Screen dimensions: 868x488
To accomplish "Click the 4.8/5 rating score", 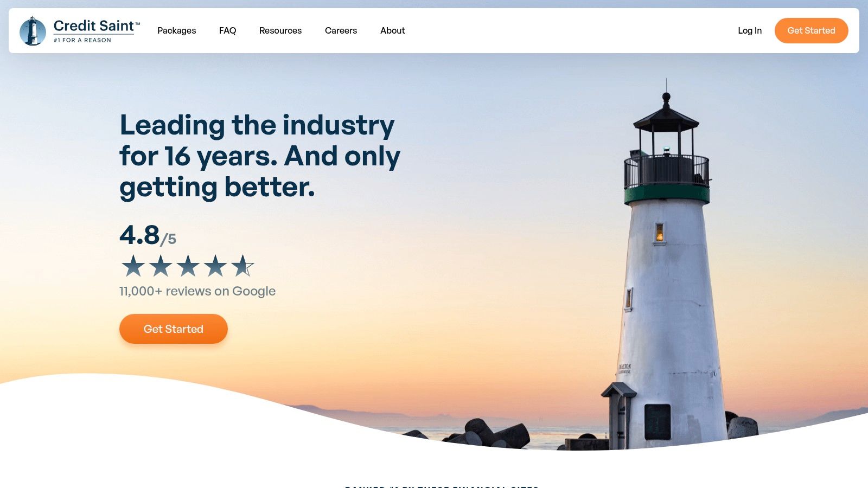I will pos(148,235).
